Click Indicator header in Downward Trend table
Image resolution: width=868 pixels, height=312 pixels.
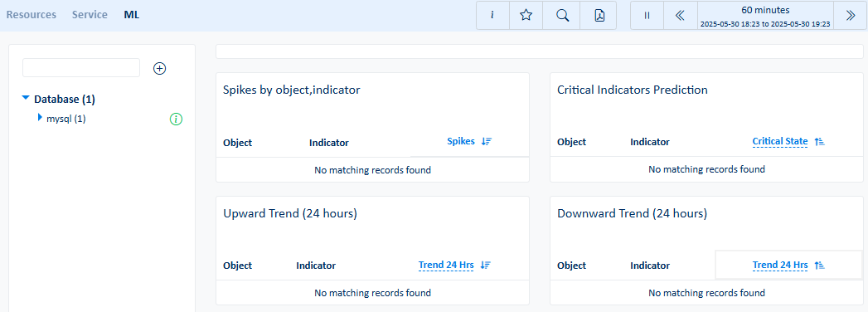[x=650, y=266]
